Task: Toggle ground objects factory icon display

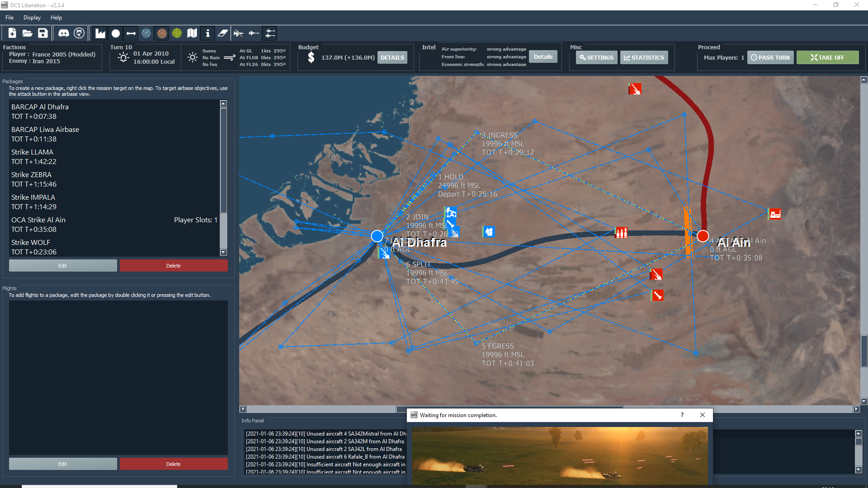Action: tap(100, 33)
